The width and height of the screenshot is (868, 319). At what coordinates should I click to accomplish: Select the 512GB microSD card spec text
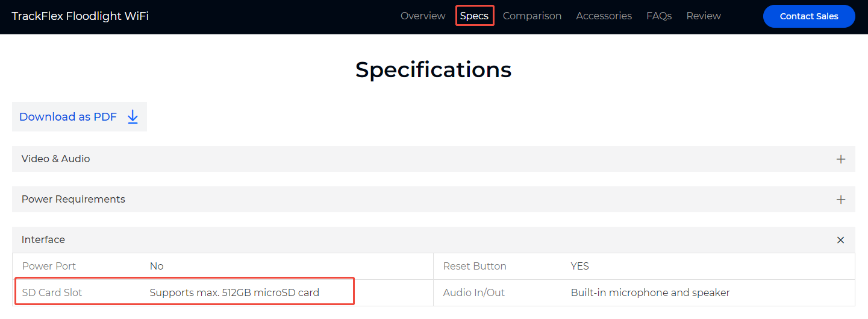pyautogui.click(x=234, y=293)
